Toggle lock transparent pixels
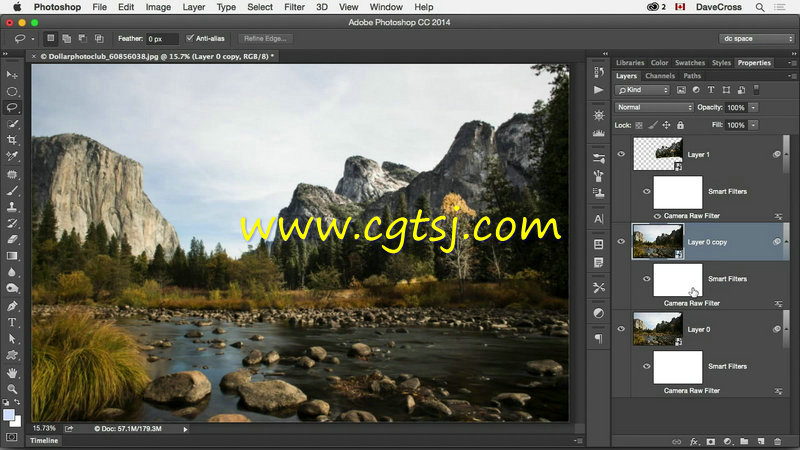 (x=639, y=125)
